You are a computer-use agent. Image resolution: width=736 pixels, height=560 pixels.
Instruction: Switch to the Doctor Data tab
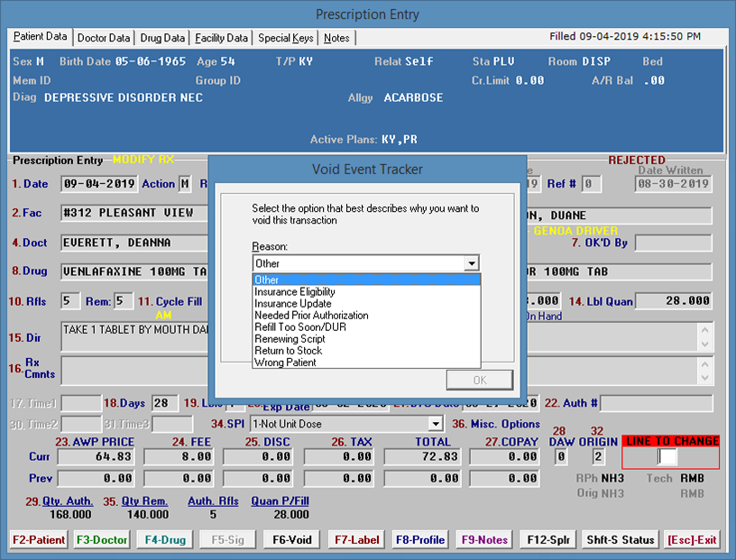click(104, 38)
